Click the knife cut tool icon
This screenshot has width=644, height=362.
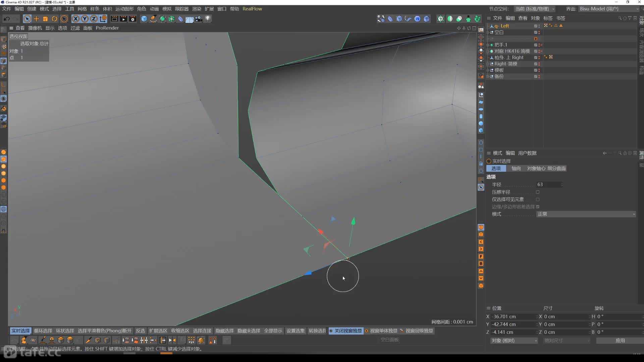point(88,340)
